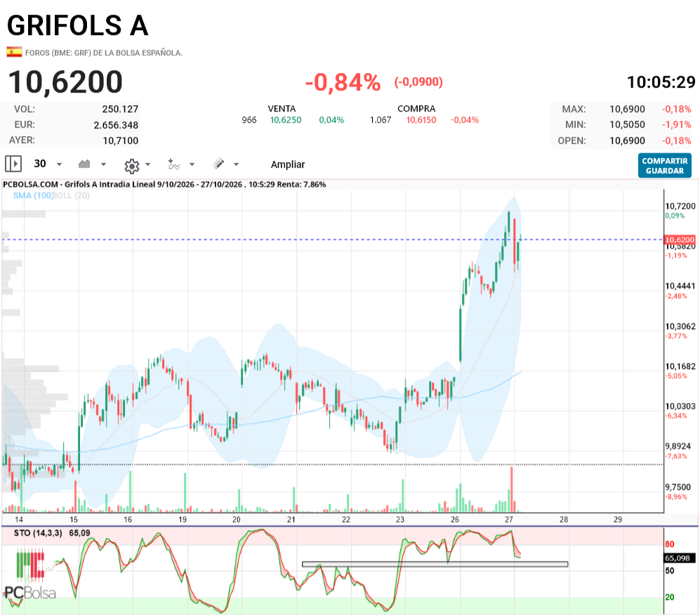700x615 pixels.
Task: Click the chart title starting PCBOLSA.COM
Action: click(164, 185)
